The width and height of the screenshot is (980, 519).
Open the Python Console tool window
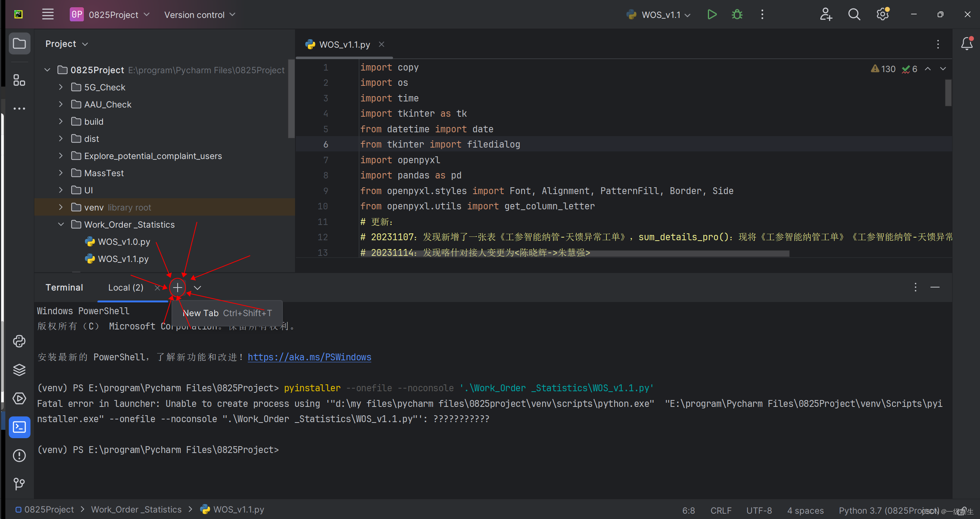click(19, 341)
